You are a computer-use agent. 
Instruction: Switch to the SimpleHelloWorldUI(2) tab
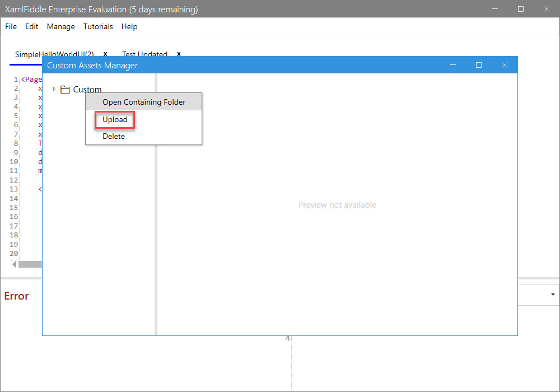pyautogui.click(x=54, y=54)
